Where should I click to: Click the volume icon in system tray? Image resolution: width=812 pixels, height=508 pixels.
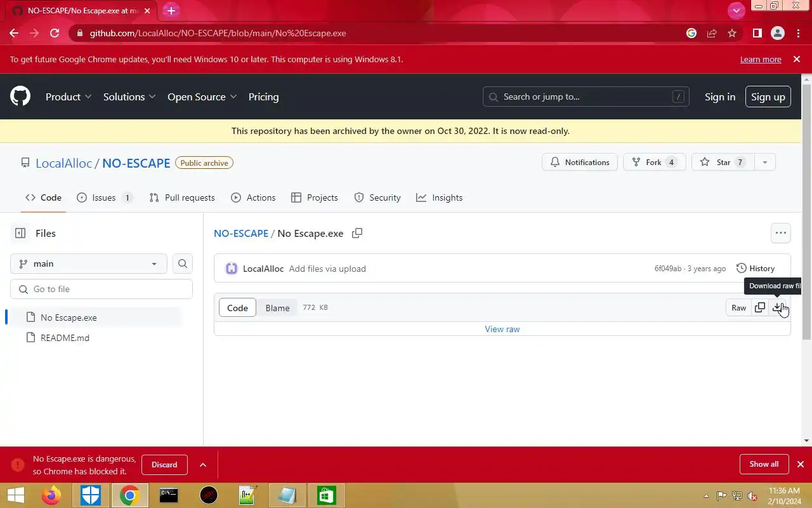pyautogui.click(x=752, y=496)
